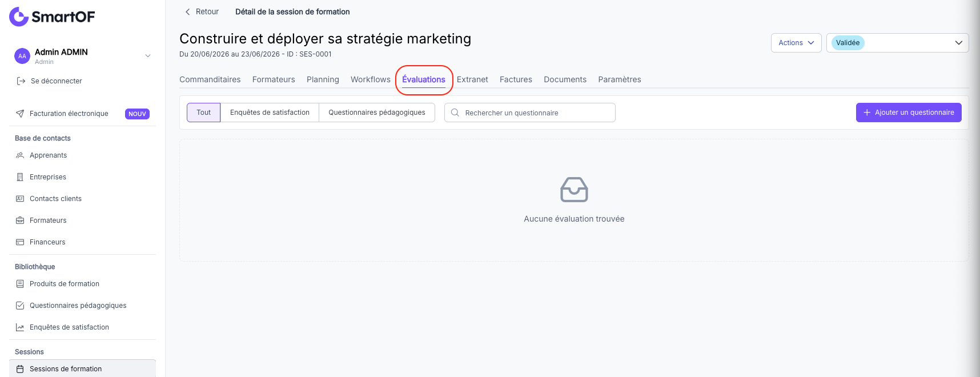Open the Validée status dropdown
The height and width of the screenshot is (377, 980).
[x=897, y=43]
